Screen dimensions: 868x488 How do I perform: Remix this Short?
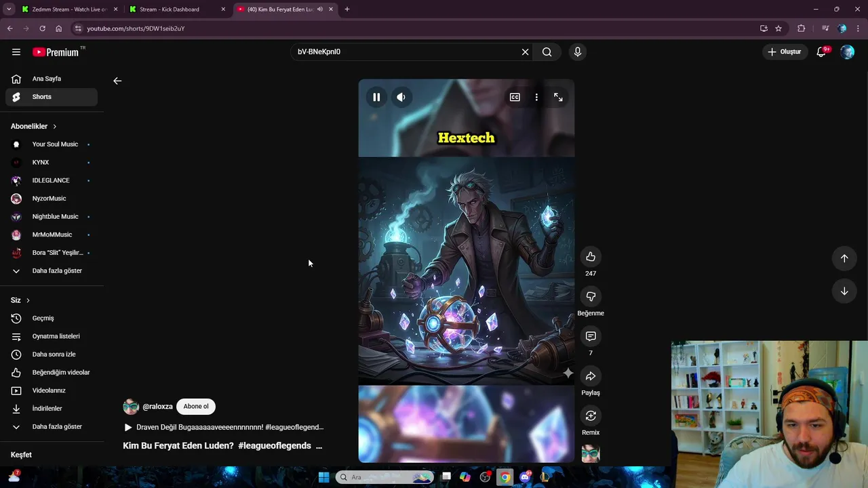click(x=591, y=415)
